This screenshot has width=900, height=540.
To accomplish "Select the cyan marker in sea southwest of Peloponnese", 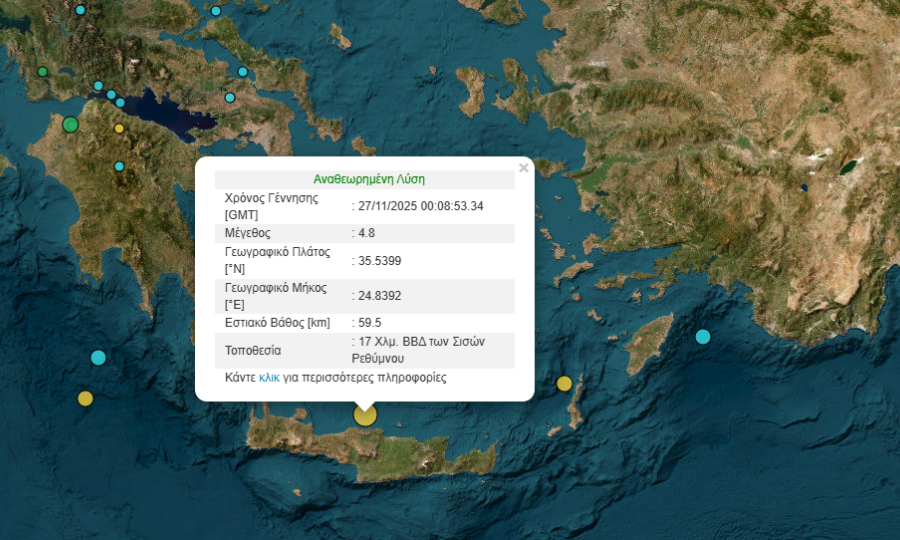I will click(98, 357).
